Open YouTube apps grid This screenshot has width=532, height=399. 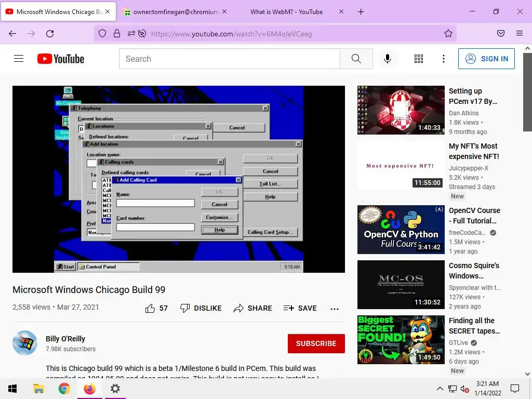(x=419, y=59)
